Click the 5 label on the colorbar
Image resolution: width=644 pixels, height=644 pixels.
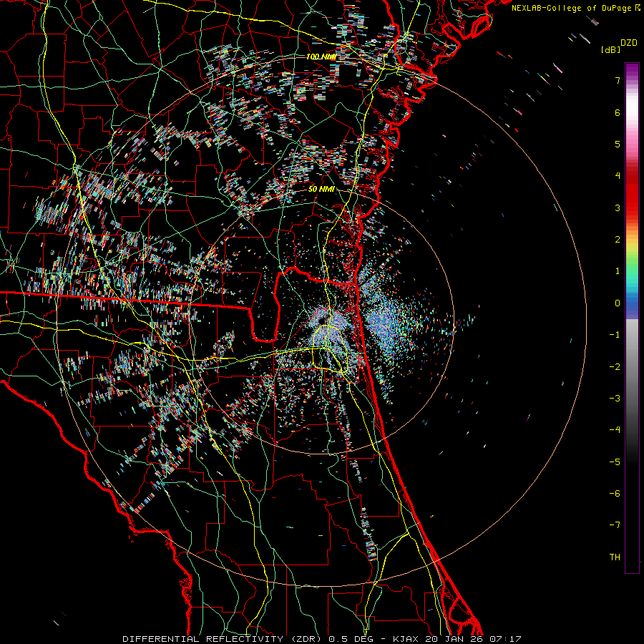point(618,144)
